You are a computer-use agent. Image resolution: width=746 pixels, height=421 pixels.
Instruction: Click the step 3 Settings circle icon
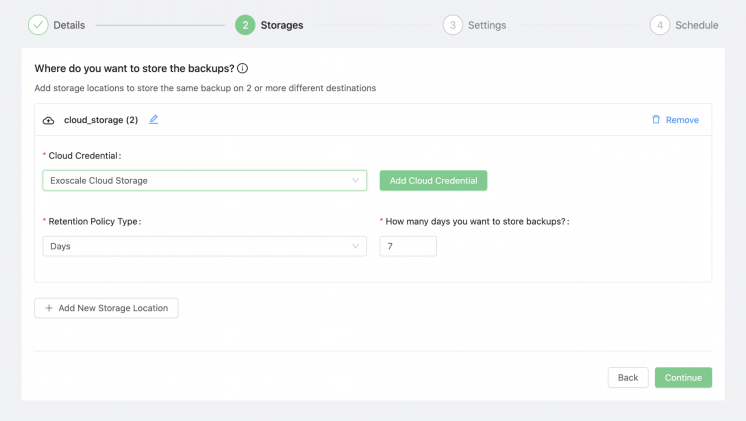[453, 25]
